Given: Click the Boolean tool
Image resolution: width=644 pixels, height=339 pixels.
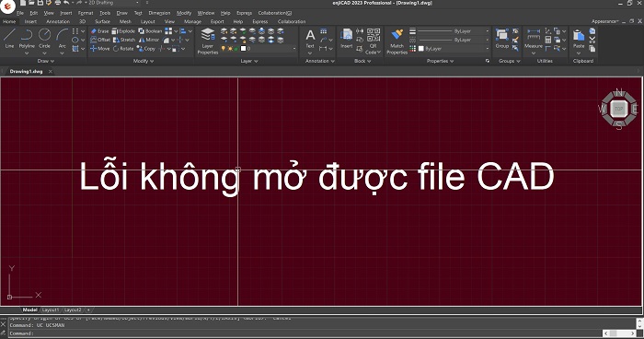Looking at the screenshot, I should [x=150, y=30].
